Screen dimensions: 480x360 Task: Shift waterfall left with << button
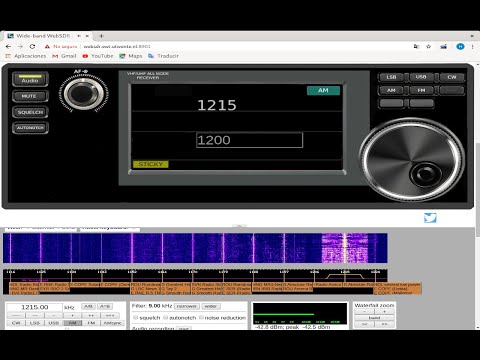coord(364,324)
